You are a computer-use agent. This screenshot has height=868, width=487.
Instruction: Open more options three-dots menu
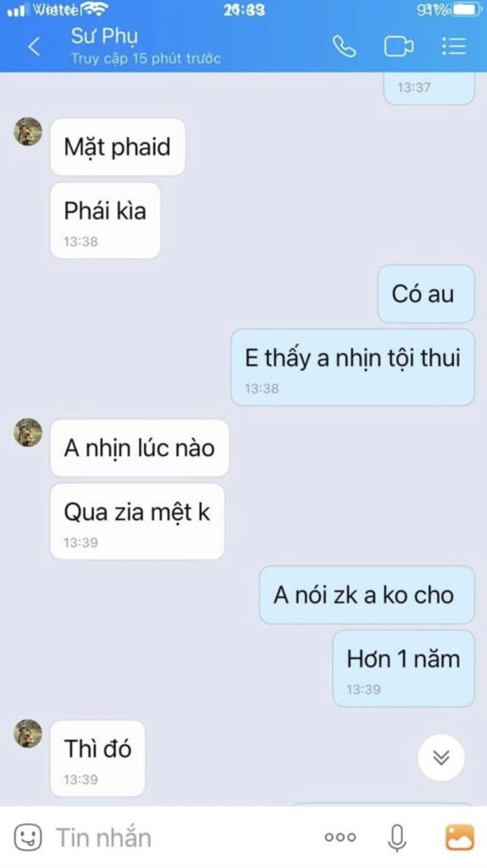[340, 837]
